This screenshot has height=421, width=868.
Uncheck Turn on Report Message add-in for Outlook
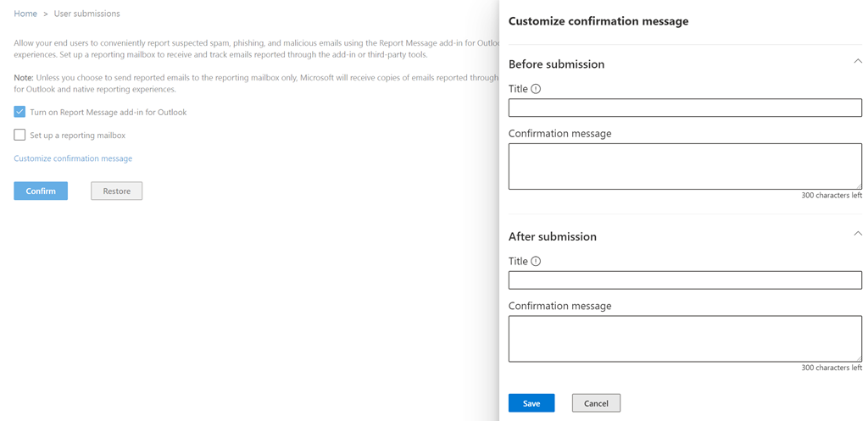[x=19, y=112]
